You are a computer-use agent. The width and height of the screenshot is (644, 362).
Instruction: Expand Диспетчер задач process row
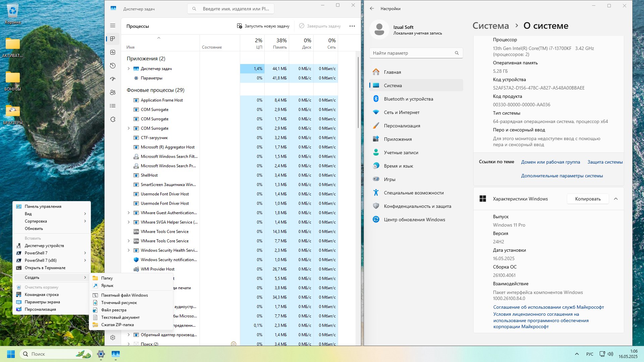tap(128, 68)
